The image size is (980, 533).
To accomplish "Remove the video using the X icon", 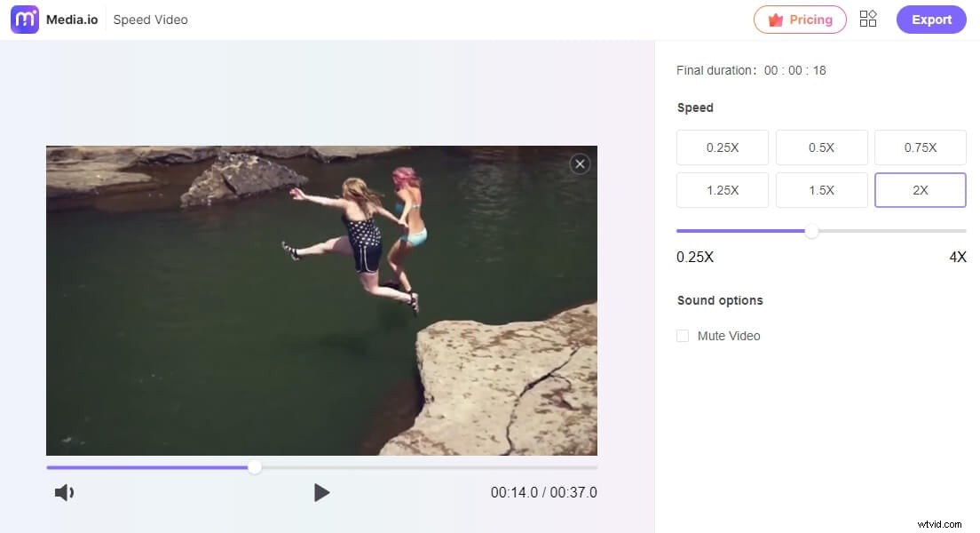I will pos(580,163).
